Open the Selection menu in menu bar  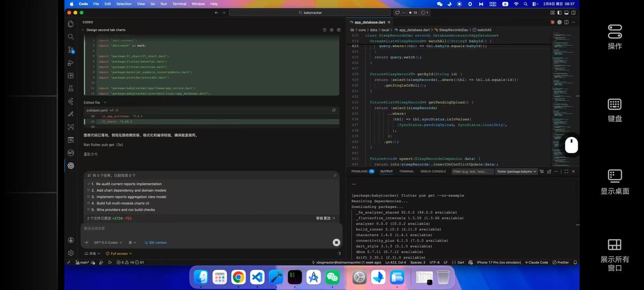124,4
